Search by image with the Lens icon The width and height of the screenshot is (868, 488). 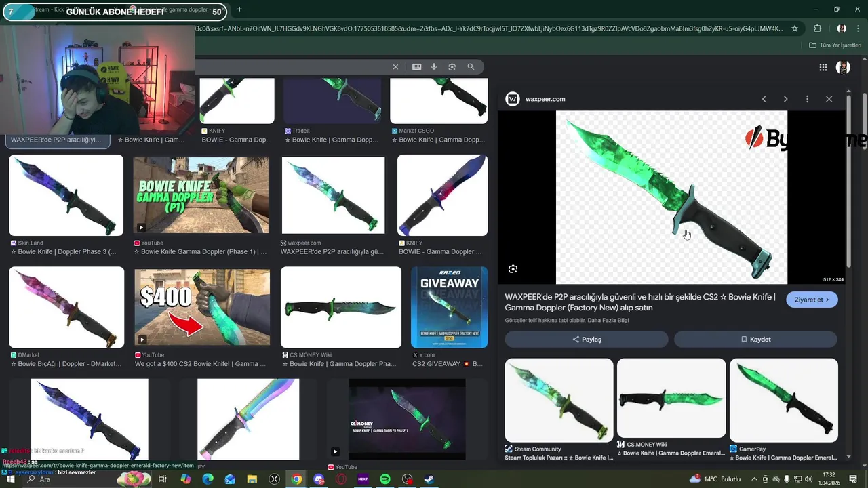point(452,67)
